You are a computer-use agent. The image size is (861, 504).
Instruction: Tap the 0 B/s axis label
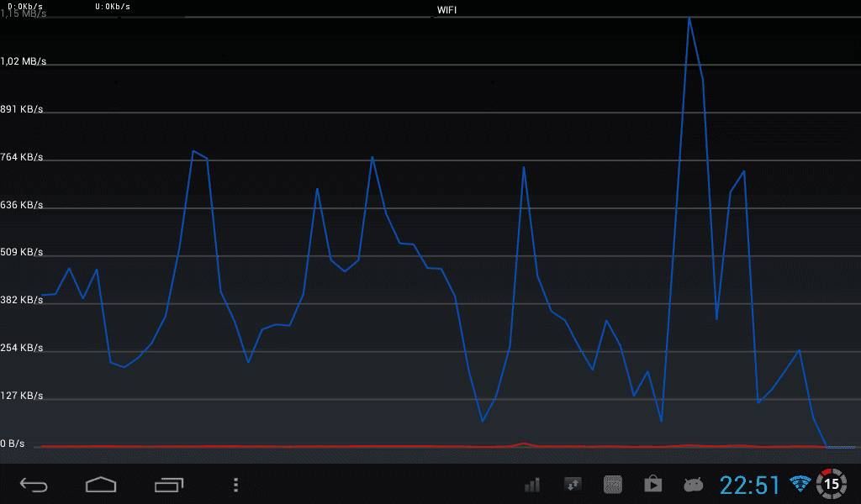tap(13, 444)
